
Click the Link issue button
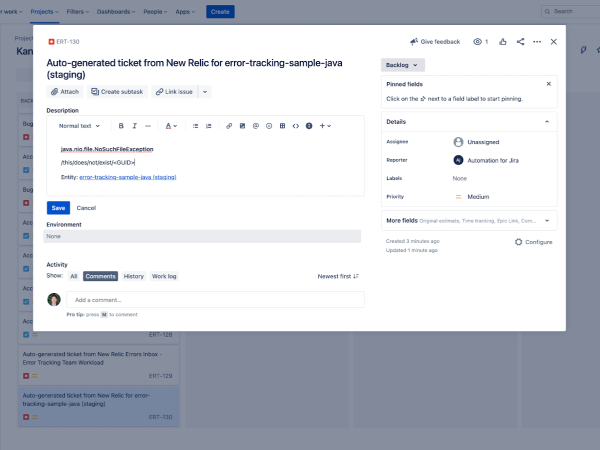point(174,92)
